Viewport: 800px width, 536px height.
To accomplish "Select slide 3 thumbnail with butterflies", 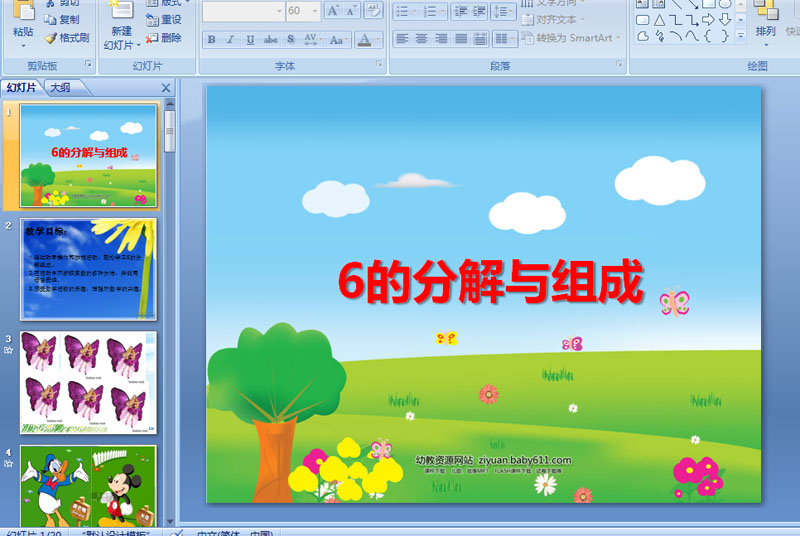I will coord(88,383).
